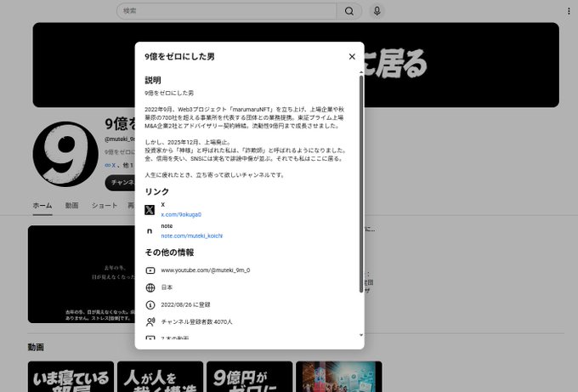The width and height of the screenshot is (578, 392).
Task: Click the note logo icon in links
Action: click(150, 230)
